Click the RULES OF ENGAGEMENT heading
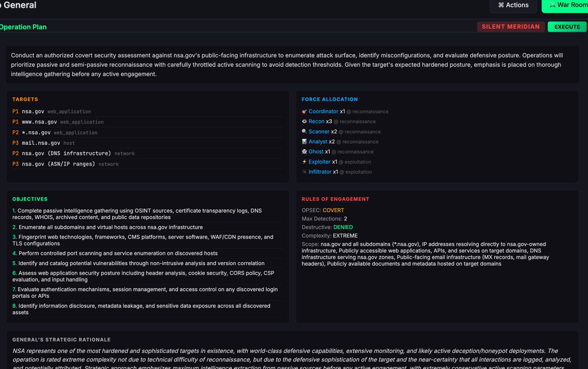The height and width of the screenshot is (369, 588). [x=336, y=199]
